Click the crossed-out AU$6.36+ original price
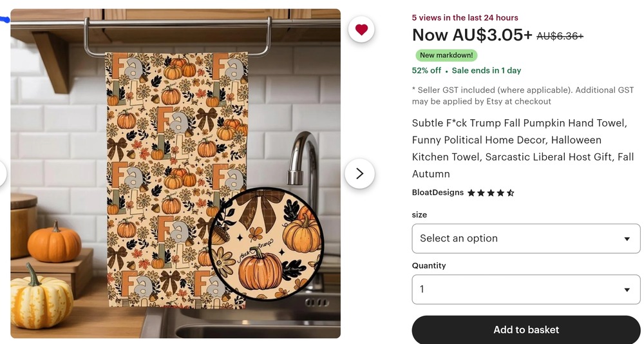Viewport: 644px width, 344px height. pyautogui.click(x=560, y=37)
